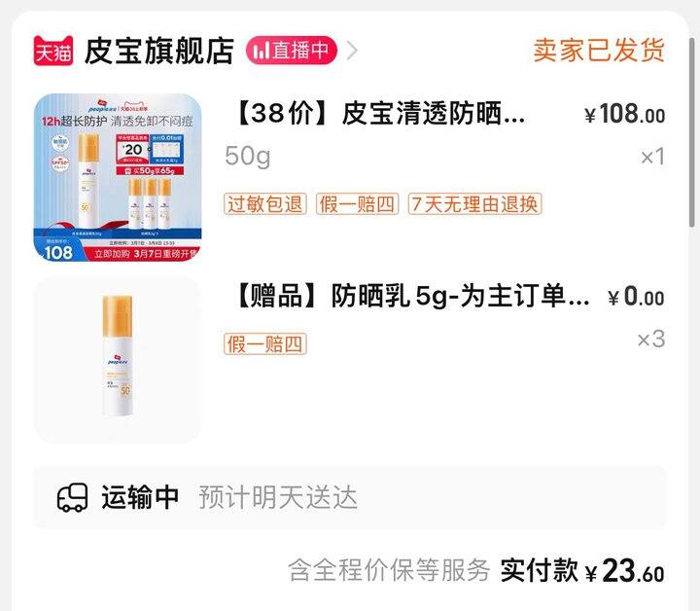The width and height of the screenshot is (700, 611).
Task: Tap the 实付款 ¥23.60 total amount
Action: pos(582,570)
